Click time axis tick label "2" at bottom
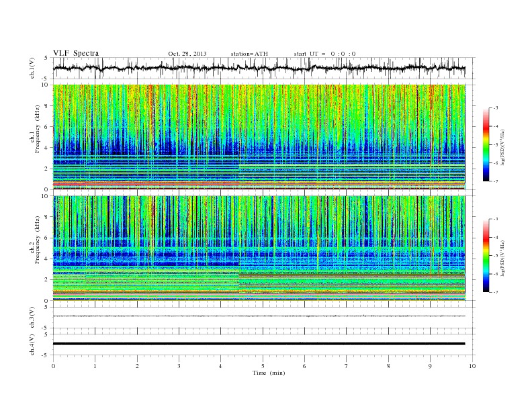 (x=137, y=366)
